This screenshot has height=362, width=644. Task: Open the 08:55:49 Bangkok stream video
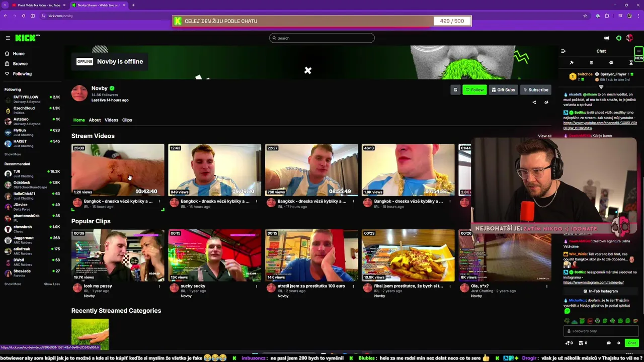[x=311, y=170]
